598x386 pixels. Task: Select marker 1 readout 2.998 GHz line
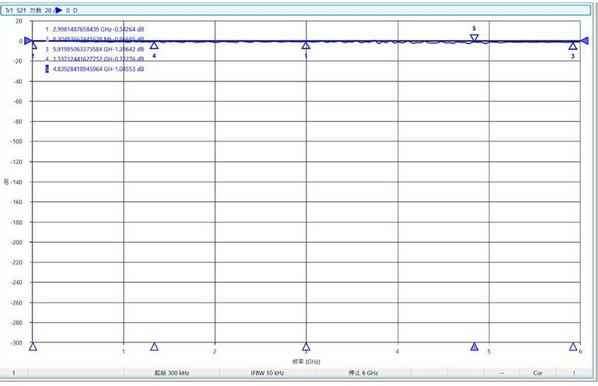click(x=95, y=29)
